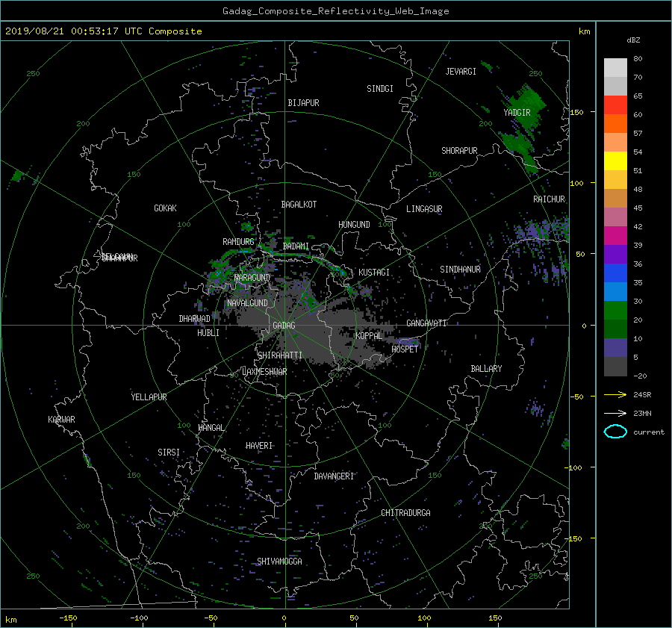Click the KUSTAGI city label
The width and height of the screenshot is (672, 628).
374,273
